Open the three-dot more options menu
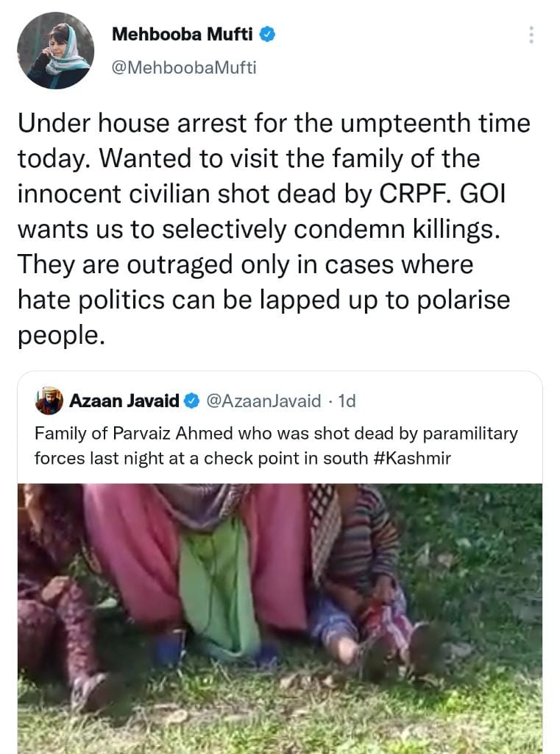Screen dimensions: 560x754 pos(532,35)
